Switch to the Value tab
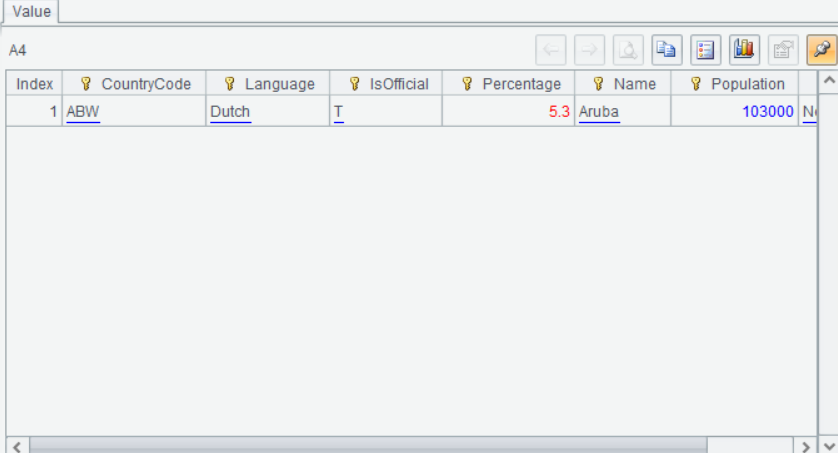 31,11
